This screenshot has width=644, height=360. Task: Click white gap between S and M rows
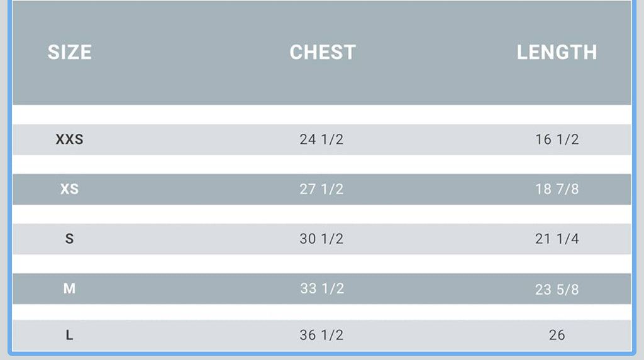[x=321, y=264]
